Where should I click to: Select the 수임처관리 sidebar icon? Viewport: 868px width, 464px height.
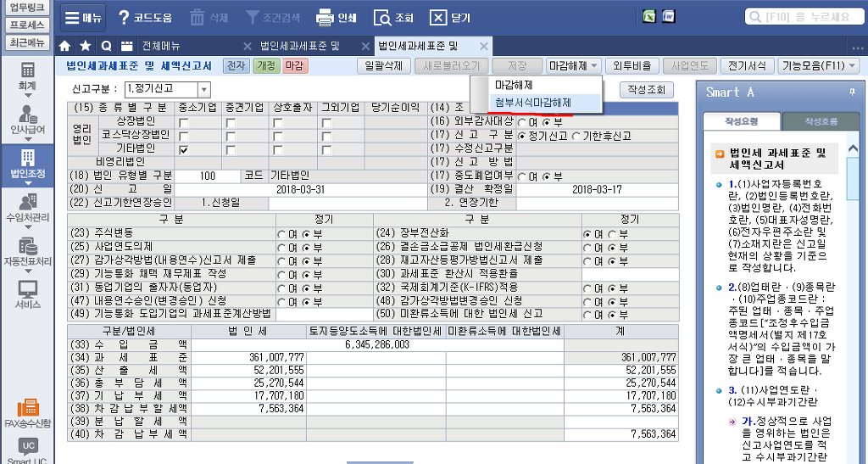click(27, 207)
